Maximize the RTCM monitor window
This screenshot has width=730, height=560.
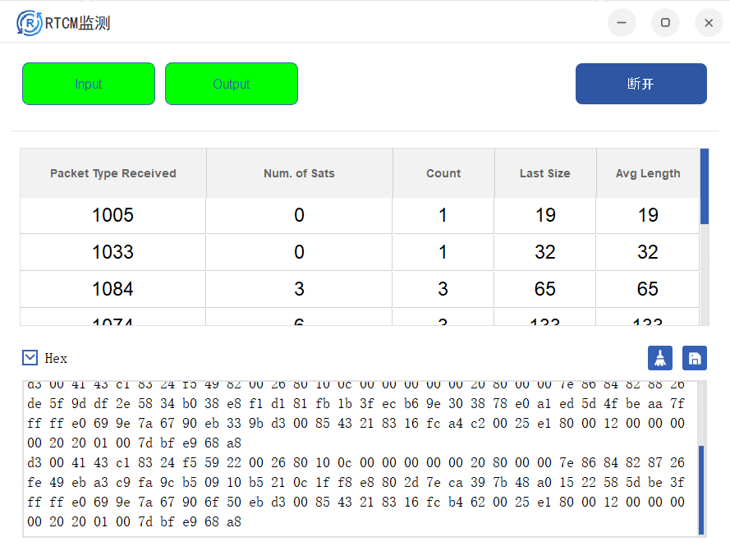click(665, 23)
